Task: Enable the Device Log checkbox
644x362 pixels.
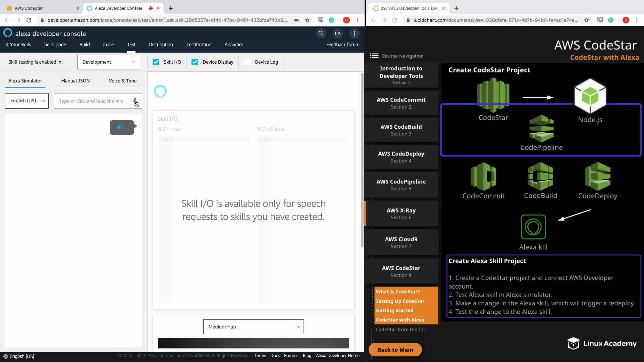Action: click(247, 62)
